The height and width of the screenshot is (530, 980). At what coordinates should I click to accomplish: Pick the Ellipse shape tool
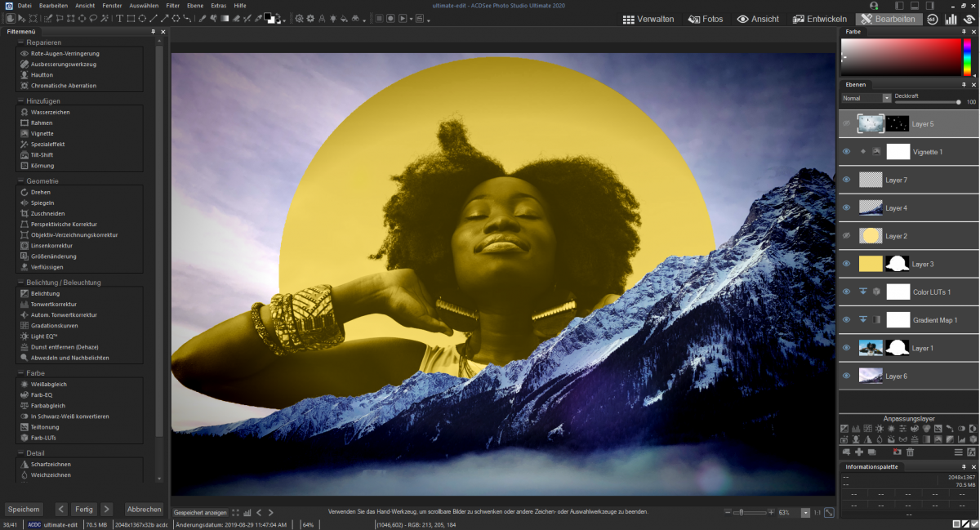[142, 18]
